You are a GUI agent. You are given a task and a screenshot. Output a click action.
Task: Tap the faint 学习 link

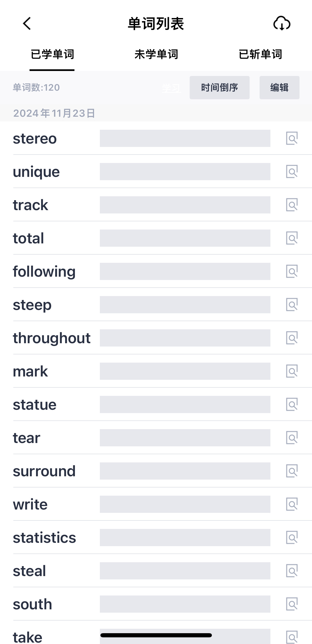[171, 88]
